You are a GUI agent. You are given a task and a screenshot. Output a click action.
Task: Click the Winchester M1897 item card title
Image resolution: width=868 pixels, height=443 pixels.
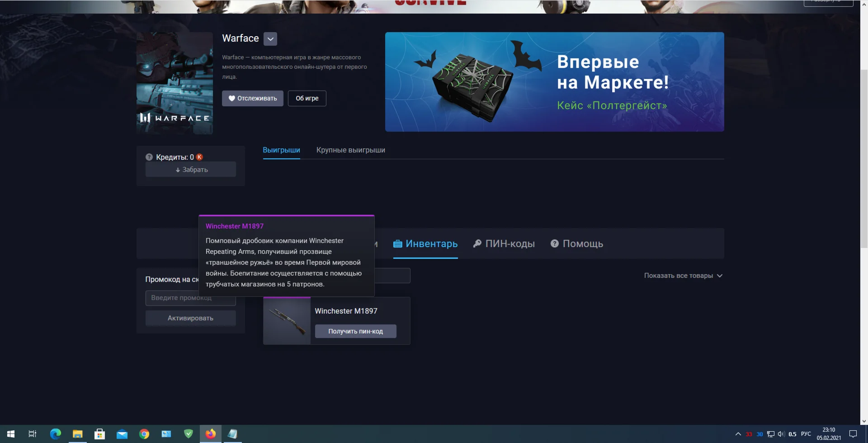[x=346, y=311]
